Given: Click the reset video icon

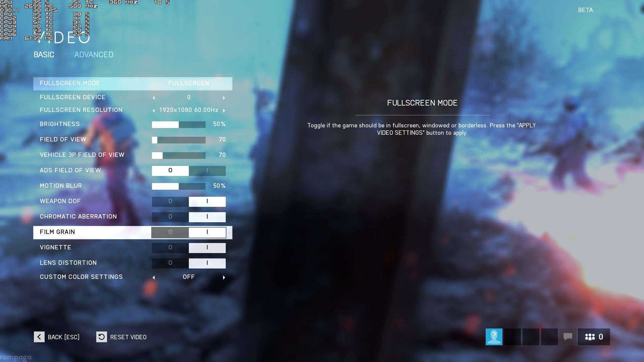Looking at the screenshot, I should [x=101, y=337].
